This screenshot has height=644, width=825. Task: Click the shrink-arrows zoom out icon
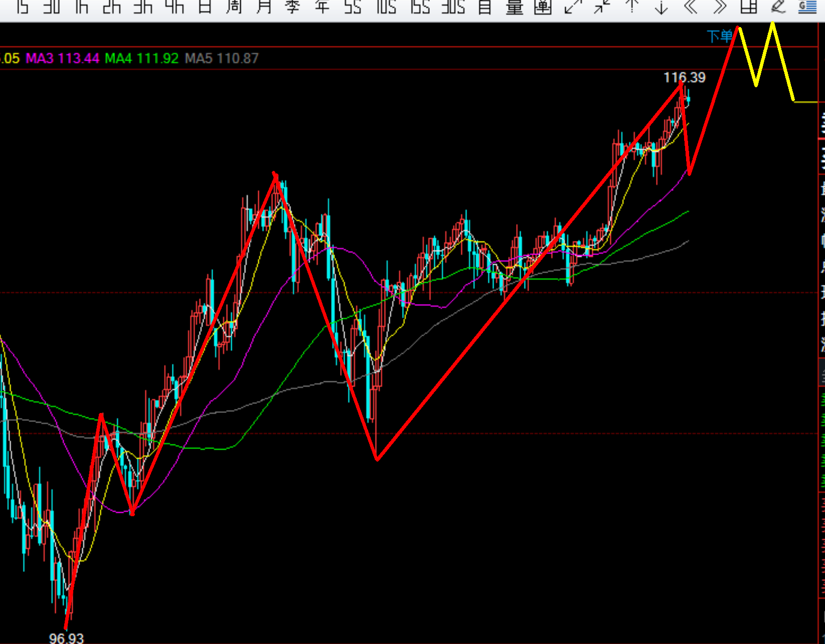(602, 7)
